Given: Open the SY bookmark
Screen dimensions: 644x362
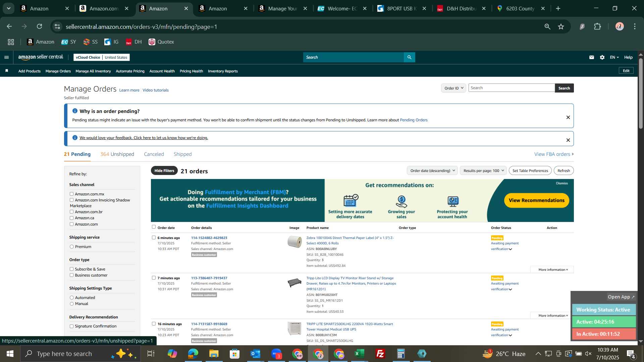Looking at the screenshot, I should tap(69, 42).
